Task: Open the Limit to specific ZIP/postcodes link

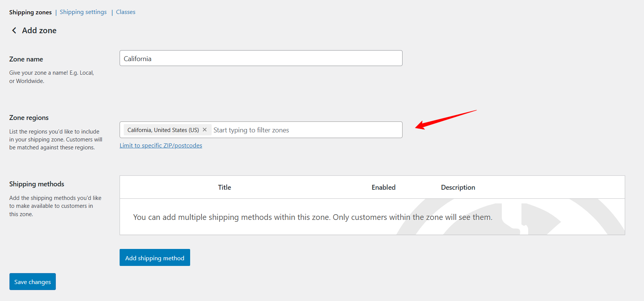Action: click(161, 146)
